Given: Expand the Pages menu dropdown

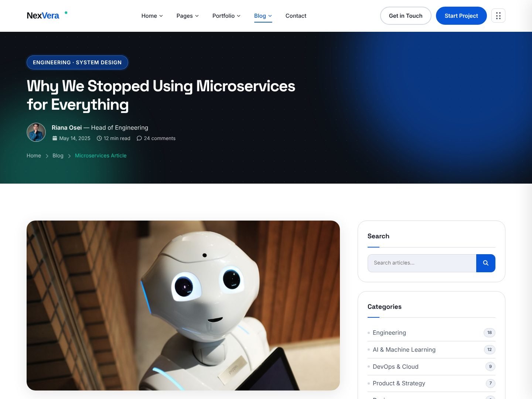Looking at the screenshot, I should tap(188, 16).
